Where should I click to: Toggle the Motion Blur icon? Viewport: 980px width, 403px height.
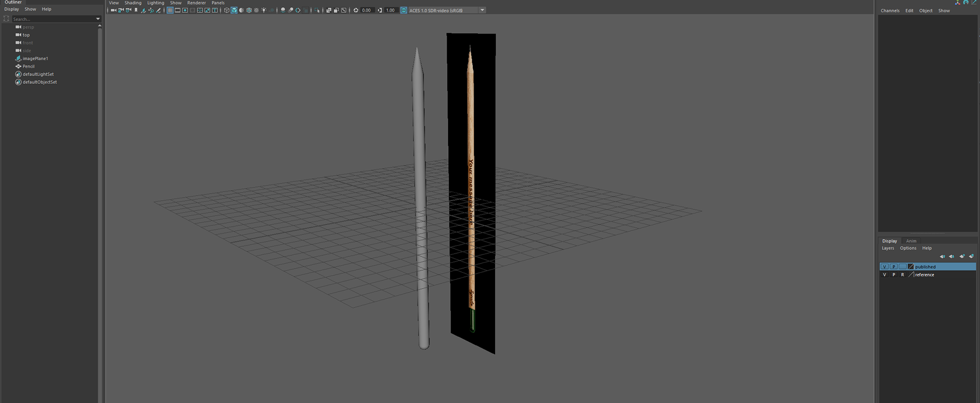(290, 10)
